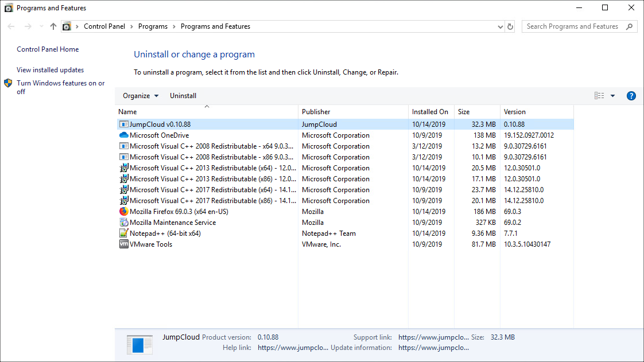
Task: Click Control Panel in the breadcrumb path
Action: click(x=104, y=26)
